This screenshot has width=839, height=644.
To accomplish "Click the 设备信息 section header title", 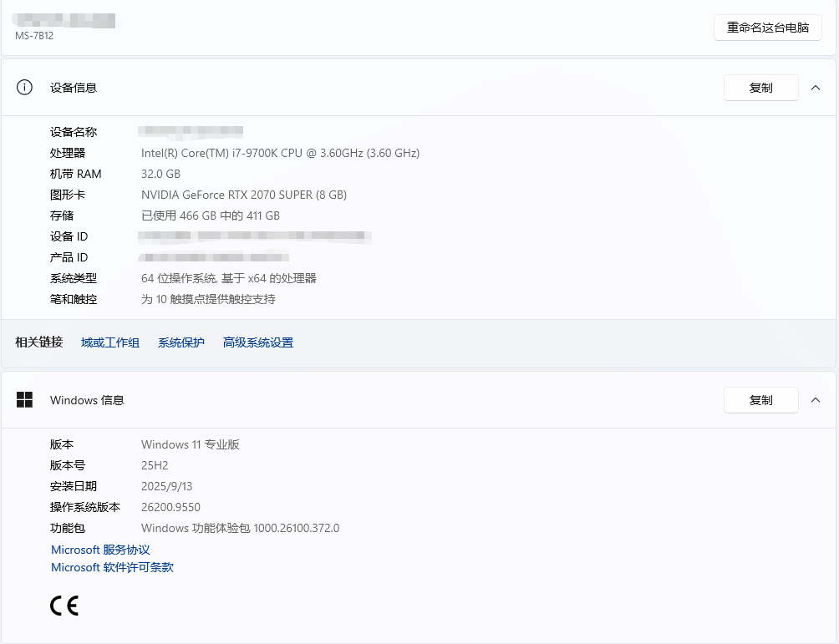I will click(x=74, y=88).
